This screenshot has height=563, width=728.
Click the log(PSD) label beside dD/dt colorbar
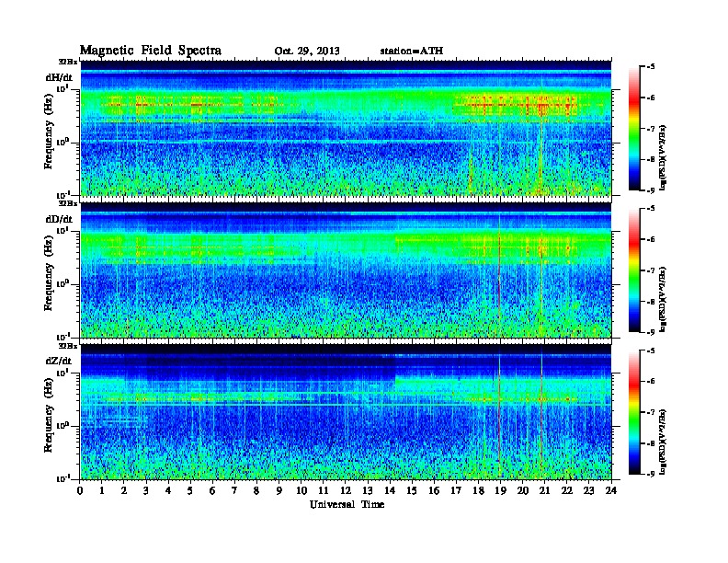tap(663, 299)
